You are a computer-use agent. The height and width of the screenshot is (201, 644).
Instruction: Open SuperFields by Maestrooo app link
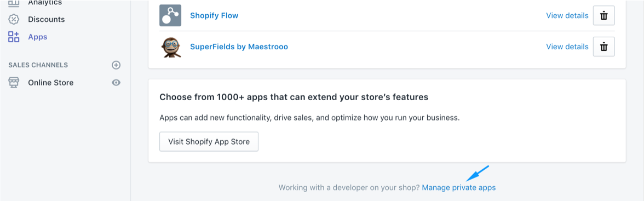[x=239, y=47]
